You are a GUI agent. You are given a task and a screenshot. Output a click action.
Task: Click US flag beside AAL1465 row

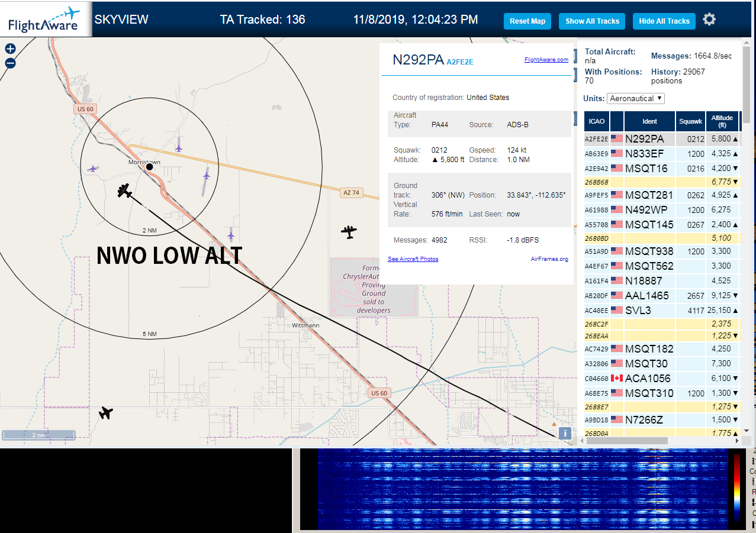(617, 295)
